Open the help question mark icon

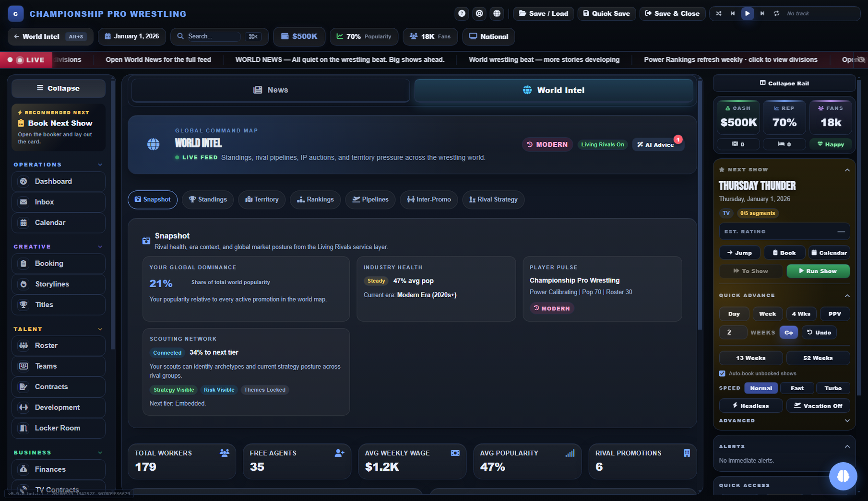click(462, 13)
